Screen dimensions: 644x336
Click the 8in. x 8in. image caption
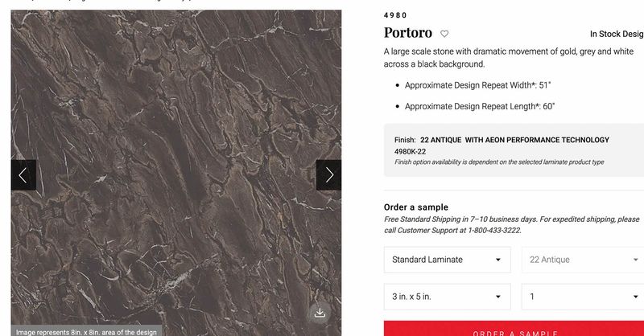click(x=86, y=332)
